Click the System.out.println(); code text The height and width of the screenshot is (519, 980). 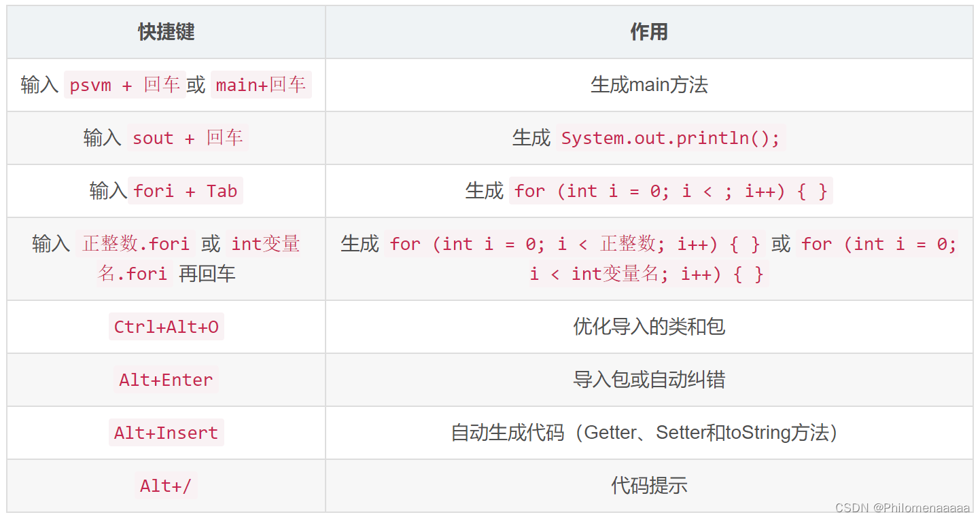click(x=671, y=138)
